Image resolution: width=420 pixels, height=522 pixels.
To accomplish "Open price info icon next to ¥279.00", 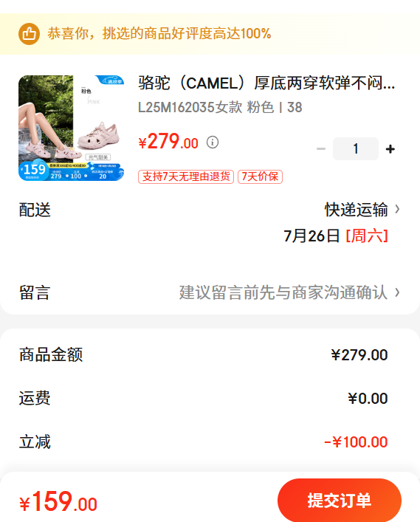I will (213, 142).
